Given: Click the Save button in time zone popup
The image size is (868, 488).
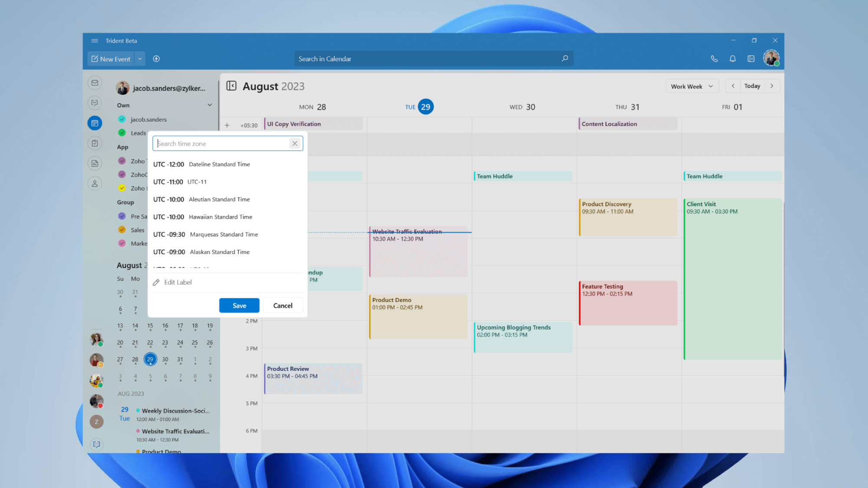Looking at the screenshot, I should click(239, 305).
